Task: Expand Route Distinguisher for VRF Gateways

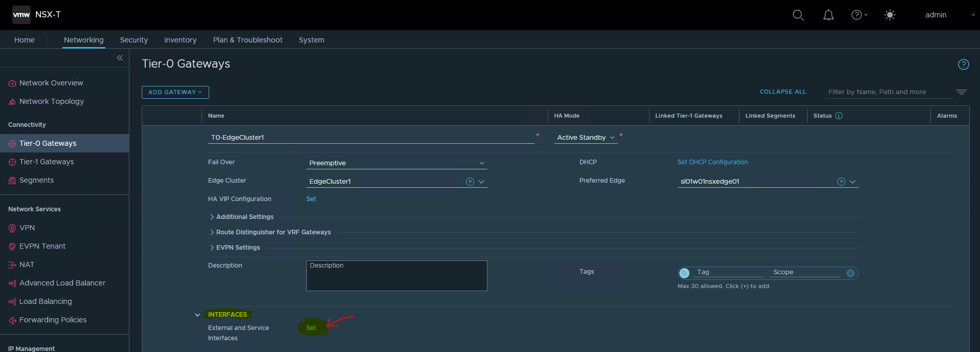Action: tap(270, 232)
